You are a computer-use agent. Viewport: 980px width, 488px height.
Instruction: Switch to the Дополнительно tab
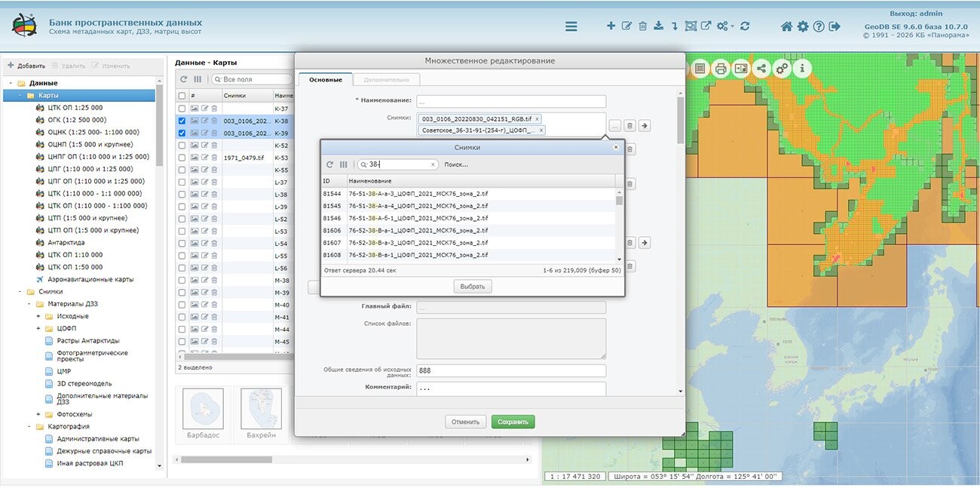click(x=386, y=79)
